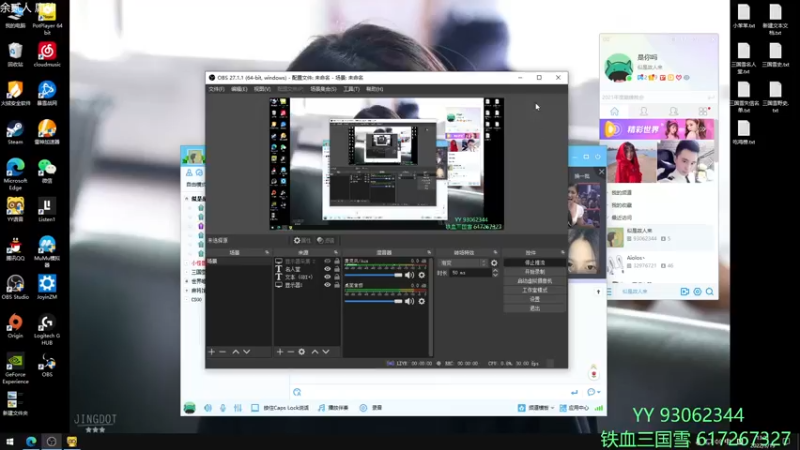This screenshot has width=800, height=450.
Task: Toggle visibility of first display capture source
Action: (x=328, y=261)
